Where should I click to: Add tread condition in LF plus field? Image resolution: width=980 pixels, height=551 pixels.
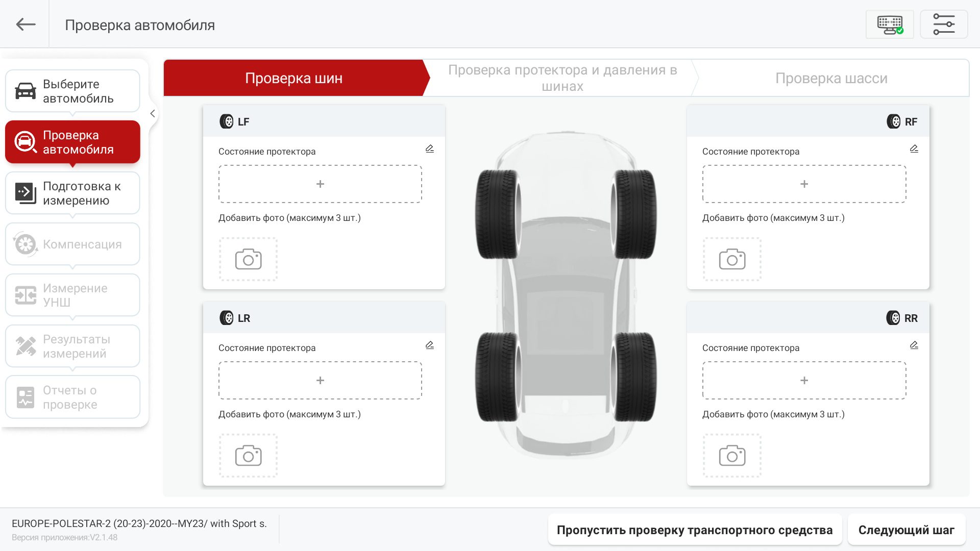(x=320, y=184)
